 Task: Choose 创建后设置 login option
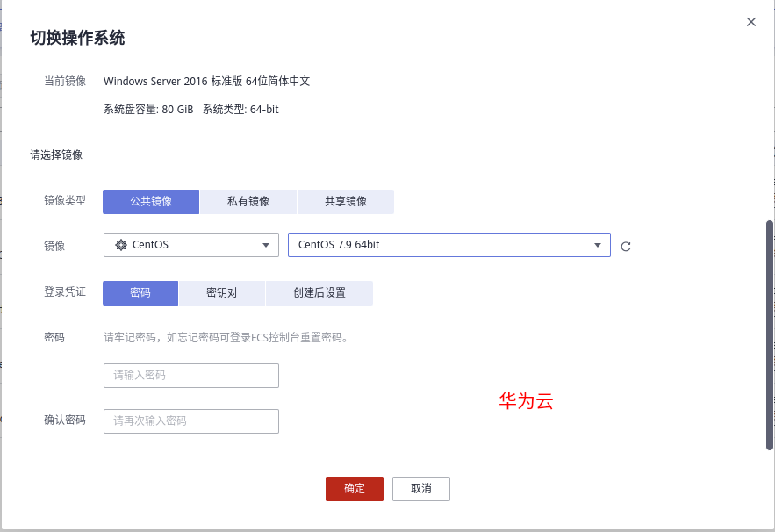pos(319,292)
